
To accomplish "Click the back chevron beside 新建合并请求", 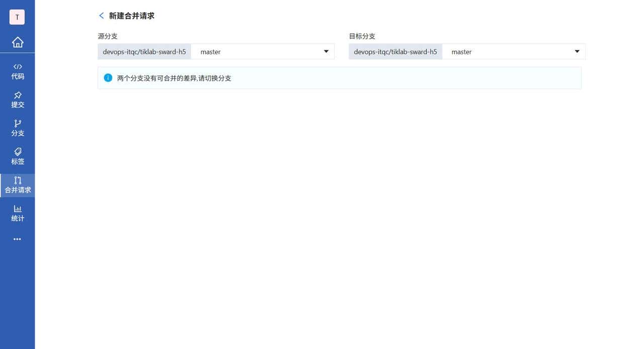I will point(101,16).
